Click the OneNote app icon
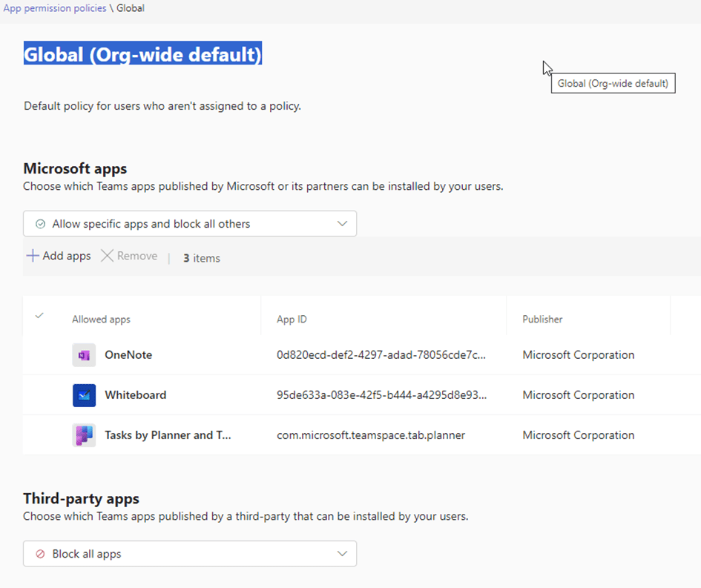Screen dimensions: 701x588 click(84, 355)
